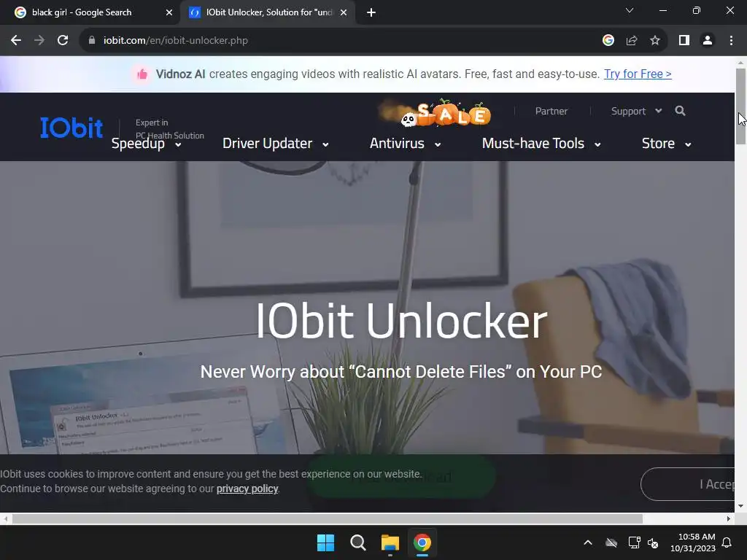Follow the Try for Free link
747x560 pixels.
[x=638, y=74]
